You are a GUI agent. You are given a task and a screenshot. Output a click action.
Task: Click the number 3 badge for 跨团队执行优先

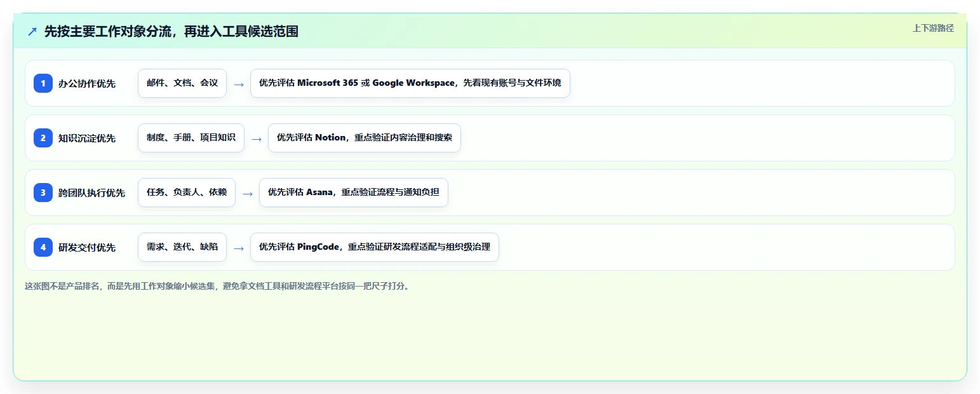coord(43,193)
